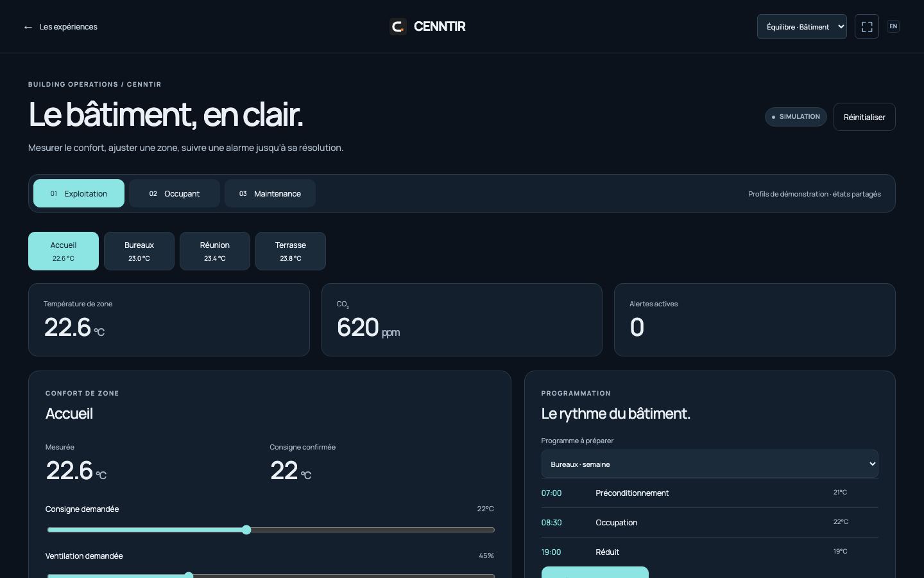Click the 'BUILDING OPERATIONS / CENNTIR' breadcrumb text
The height and width of the screenshot is (578, 924).
(95, 84)
